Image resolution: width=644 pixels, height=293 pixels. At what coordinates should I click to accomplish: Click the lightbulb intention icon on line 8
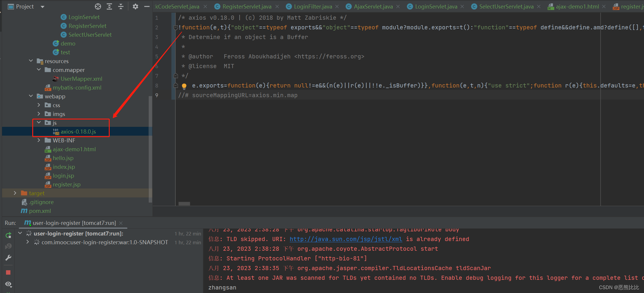point(184,86)
